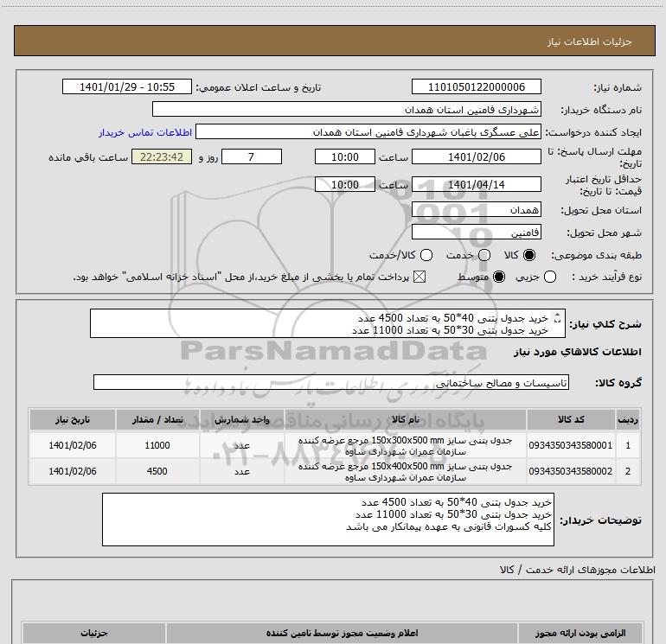Click remaining time countdown 22:23:42

click(162, 156)
